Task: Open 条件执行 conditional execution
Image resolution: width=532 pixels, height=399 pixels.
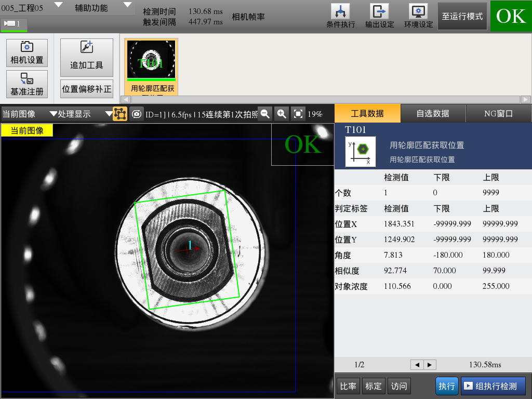Action: tap(340, 16)
